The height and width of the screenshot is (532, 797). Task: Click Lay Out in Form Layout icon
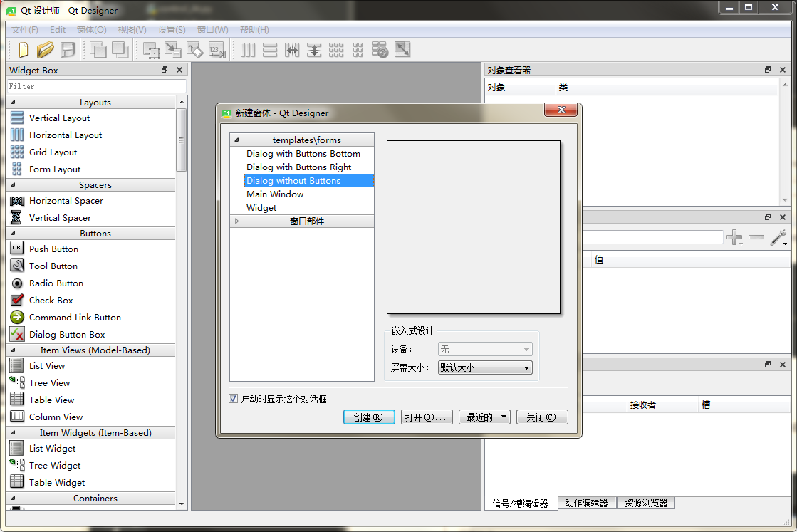[358, 50]
